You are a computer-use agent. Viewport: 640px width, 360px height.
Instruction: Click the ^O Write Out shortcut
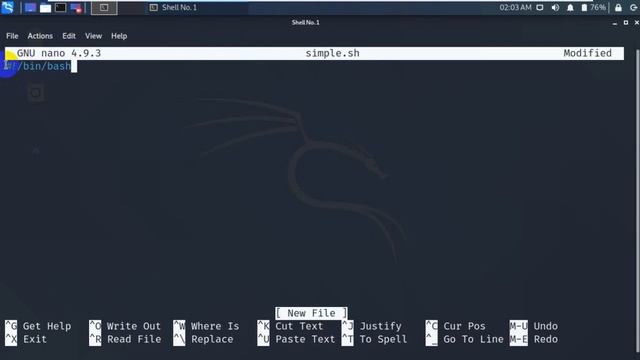(125, 326)
